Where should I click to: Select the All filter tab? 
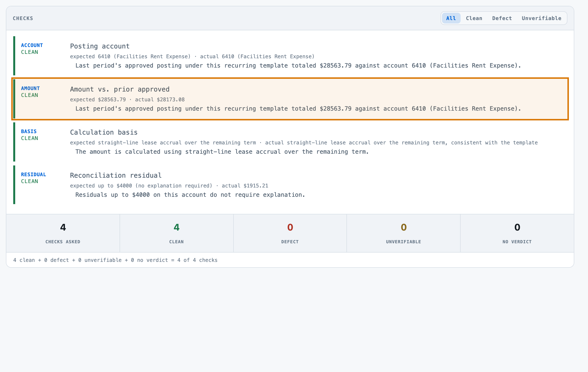click(451, 18)
